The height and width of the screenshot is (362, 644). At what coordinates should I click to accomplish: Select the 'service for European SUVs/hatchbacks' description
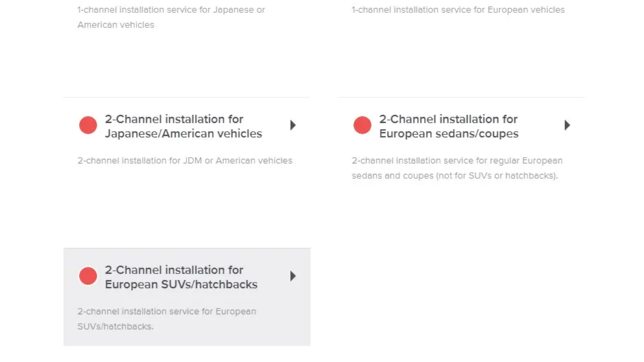(167, 319)
